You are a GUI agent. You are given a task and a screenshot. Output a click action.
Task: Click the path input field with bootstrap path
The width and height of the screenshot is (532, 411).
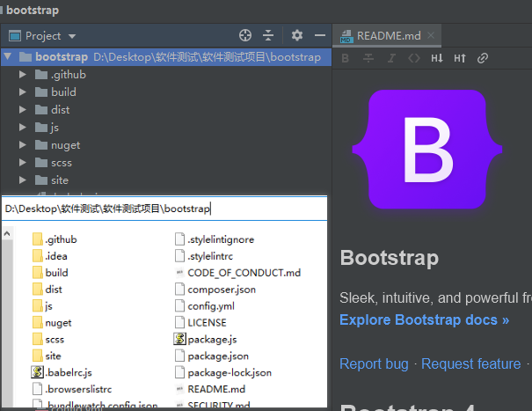click(164, 209)
